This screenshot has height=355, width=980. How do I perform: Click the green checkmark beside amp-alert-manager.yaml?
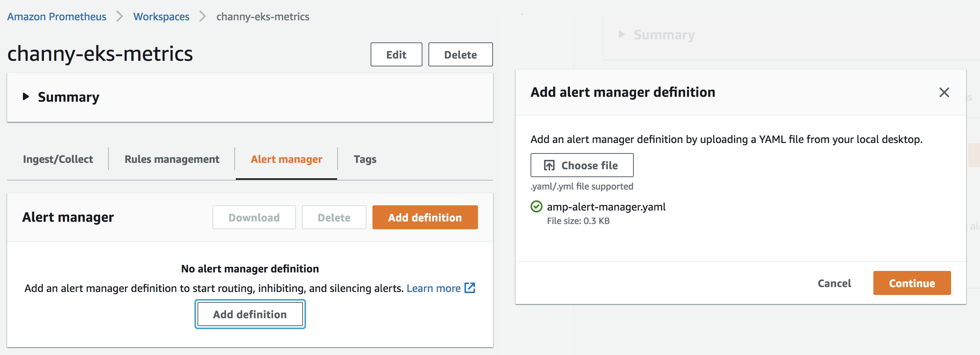(536, 207)
